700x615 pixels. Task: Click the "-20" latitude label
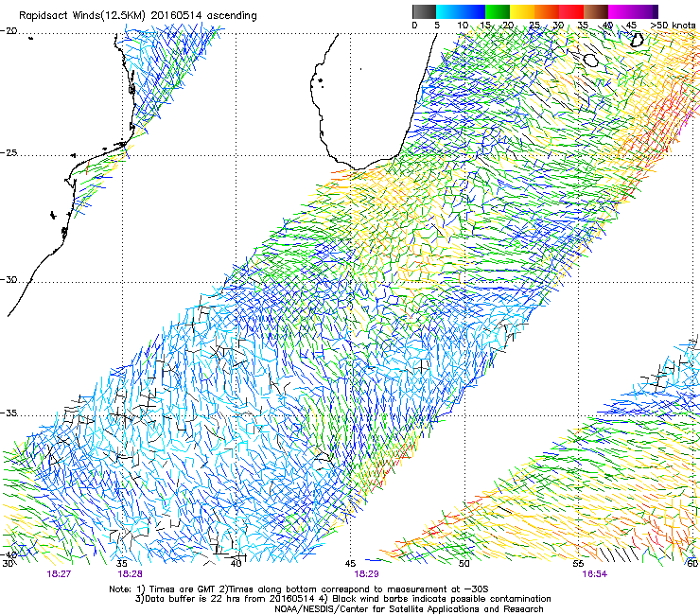9,31
